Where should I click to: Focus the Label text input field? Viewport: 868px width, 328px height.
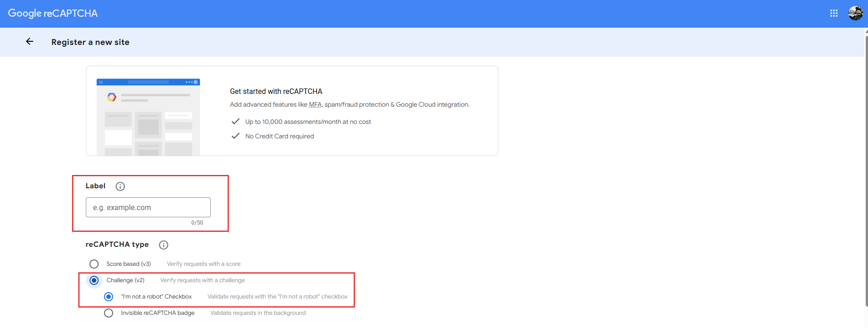pyautogui.click(x=148, y=207)
